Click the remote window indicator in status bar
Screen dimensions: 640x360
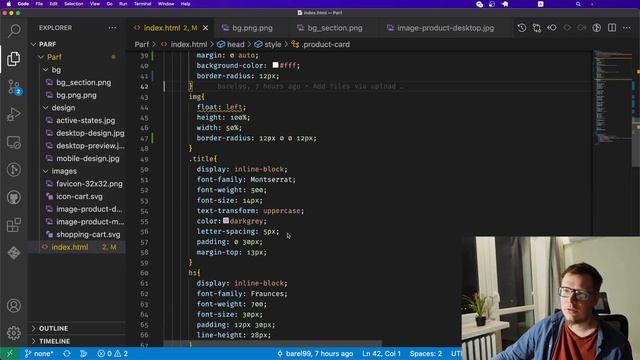pos(9,353)
